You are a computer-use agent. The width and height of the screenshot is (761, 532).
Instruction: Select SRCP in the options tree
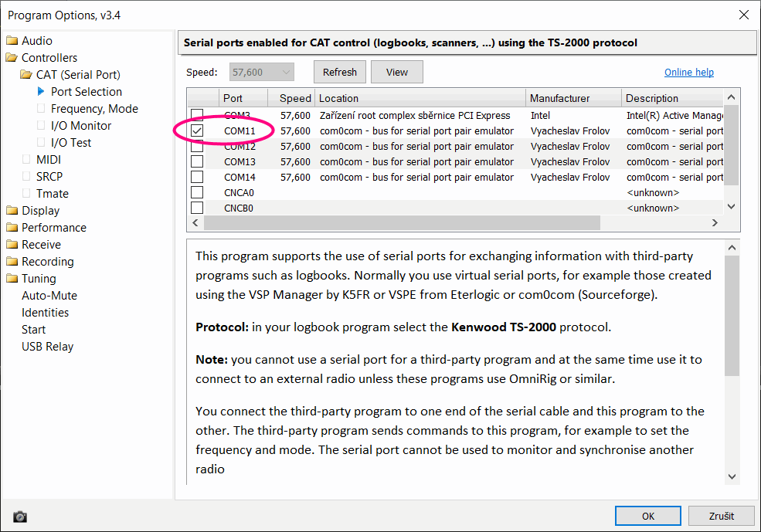point(49,177)
